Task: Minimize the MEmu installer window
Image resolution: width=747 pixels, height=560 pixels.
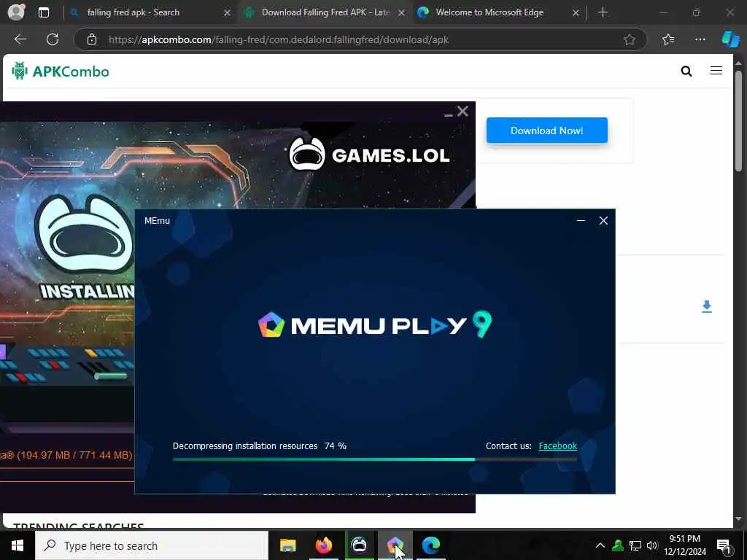Action: (x=581, y=220)
